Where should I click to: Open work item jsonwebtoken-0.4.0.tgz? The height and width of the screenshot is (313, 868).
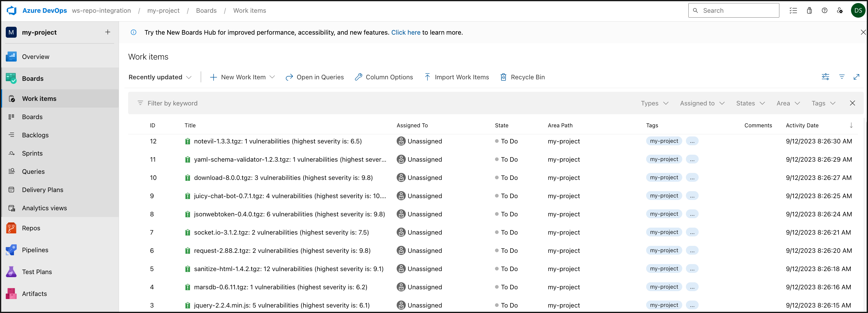click(x=289, y=214)
